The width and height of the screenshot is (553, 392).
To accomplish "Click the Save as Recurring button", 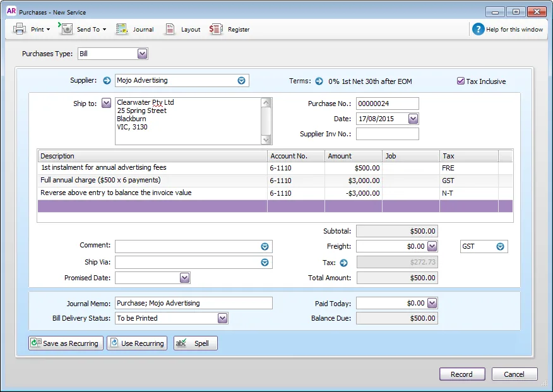I will pos(66,343).
